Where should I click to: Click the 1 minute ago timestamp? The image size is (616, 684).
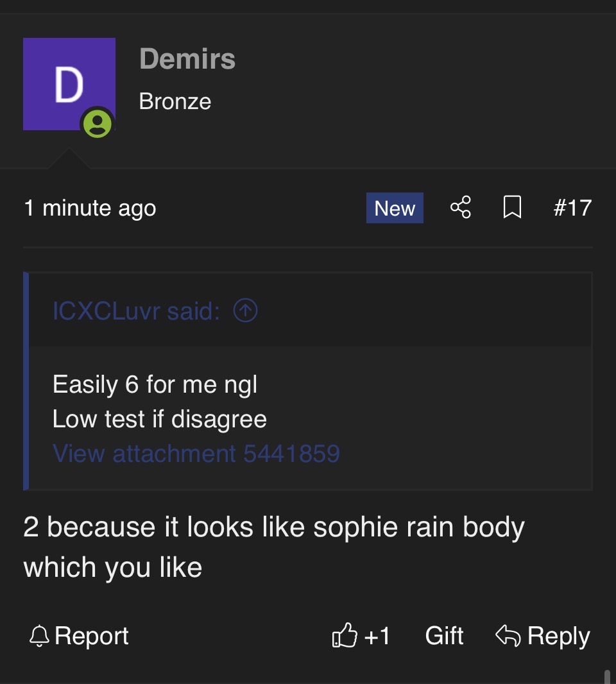point(90,208)
